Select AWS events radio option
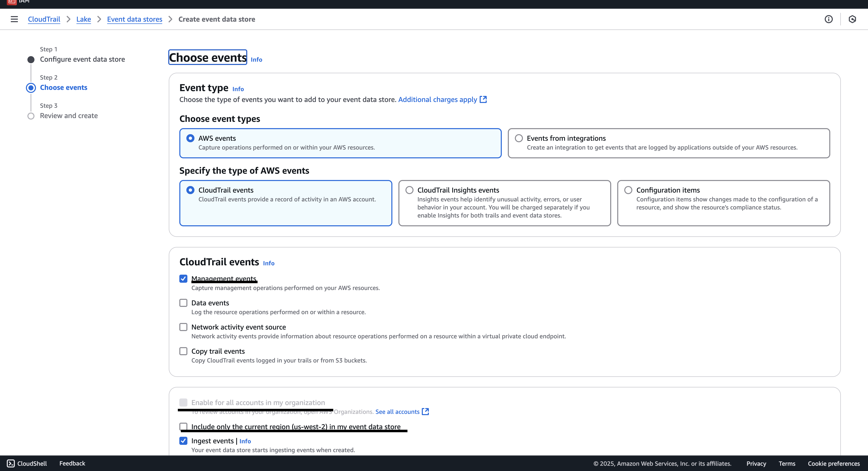This screenshot has width=868, height=471. 190,138
